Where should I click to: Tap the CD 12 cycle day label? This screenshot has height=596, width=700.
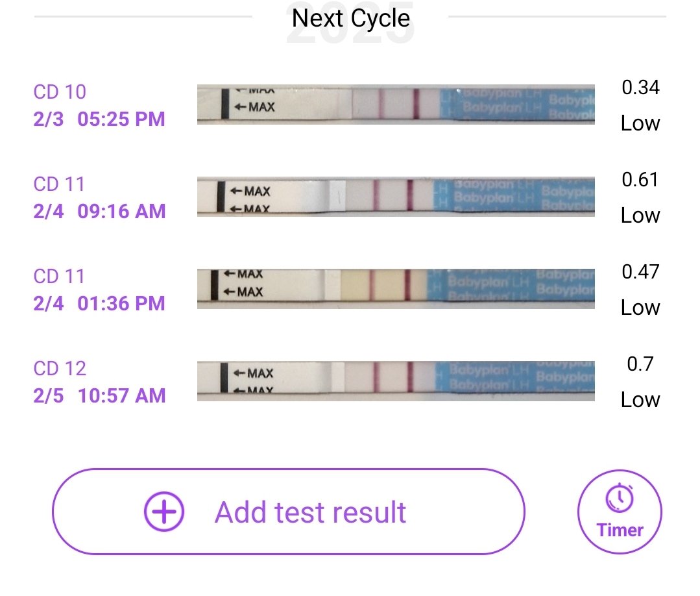[x=60, y=369]
